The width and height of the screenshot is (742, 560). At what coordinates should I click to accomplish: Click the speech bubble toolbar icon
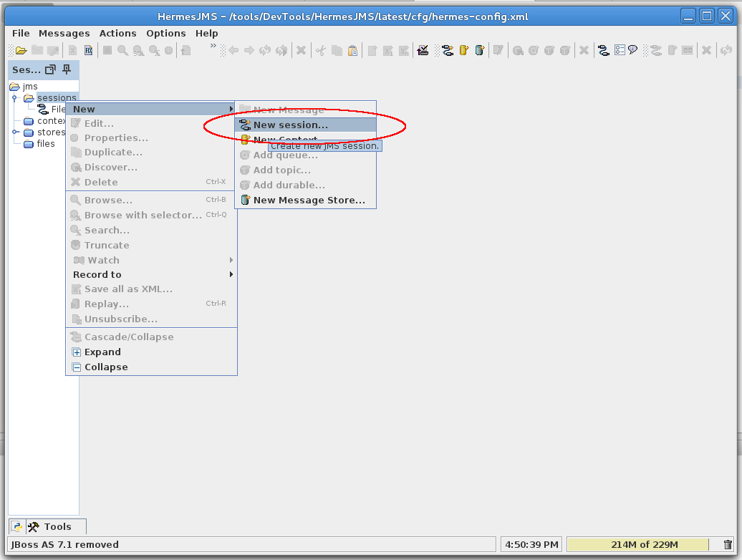click(632, 50)
